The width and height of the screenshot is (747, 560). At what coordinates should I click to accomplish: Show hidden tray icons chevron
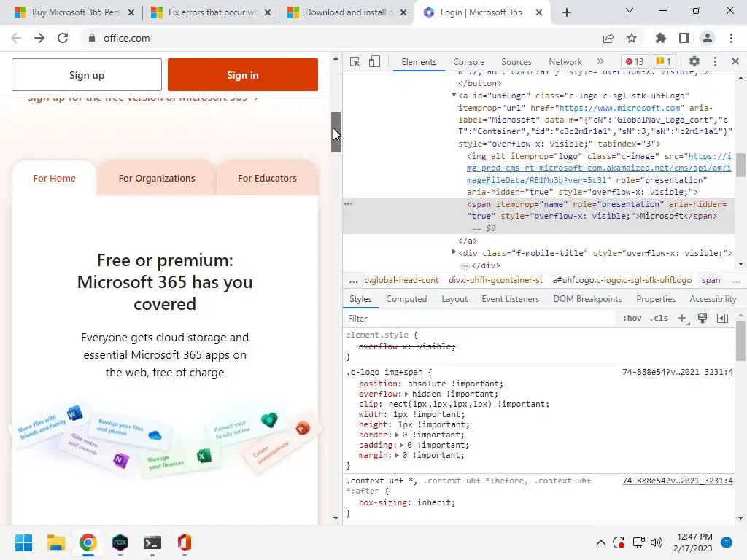coord(601,542)
